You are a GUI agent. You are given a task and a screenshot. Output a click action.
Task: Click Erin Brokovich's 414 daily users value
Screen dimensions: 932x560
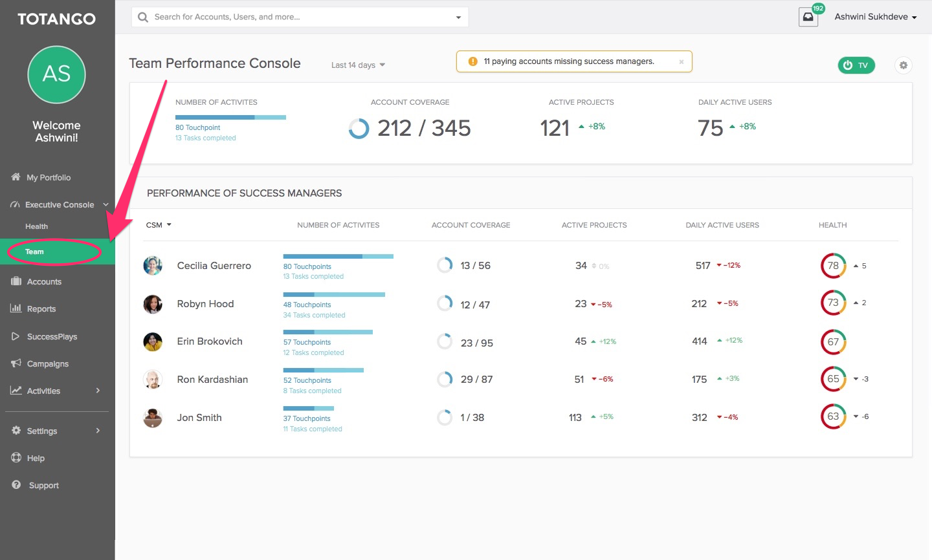[x=700, y=341]
